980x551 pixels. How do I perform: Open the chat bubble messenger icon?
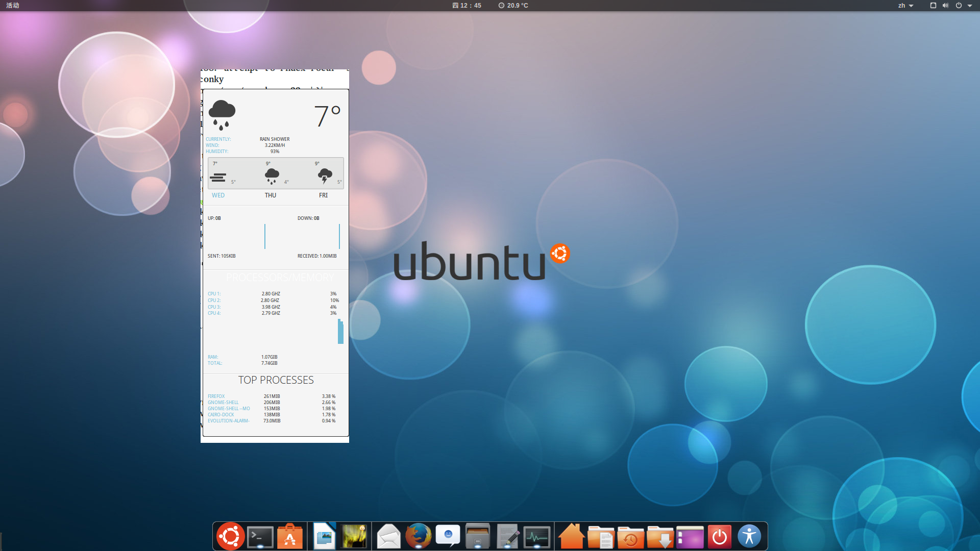pos(448,536)
